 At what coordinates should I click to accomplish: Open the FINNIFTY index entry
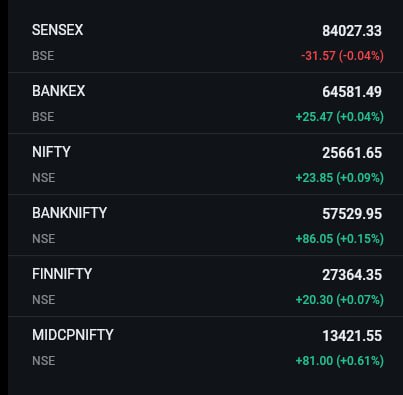pos(205,286)
